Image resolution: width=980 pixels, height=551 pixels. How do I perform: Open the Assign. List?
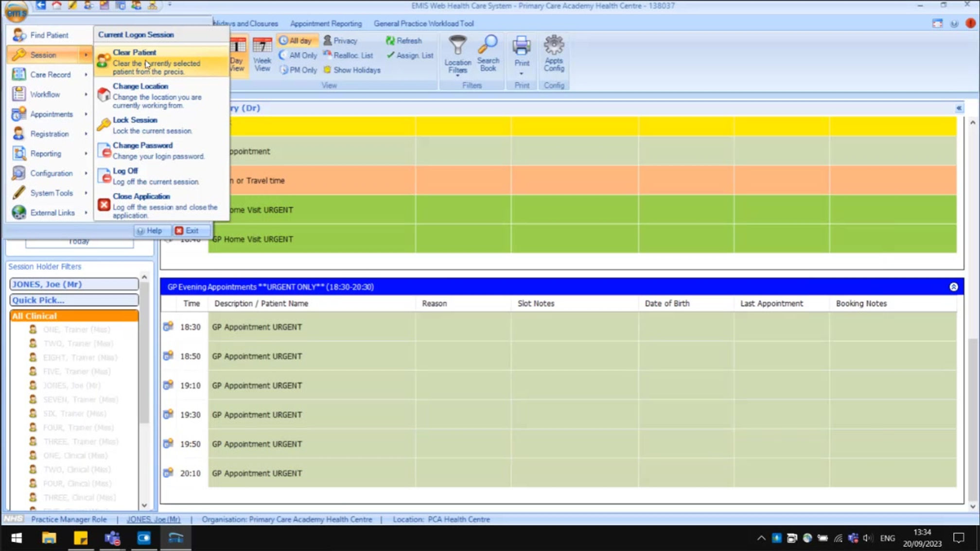pyautogui.click(x=409, y=55)
